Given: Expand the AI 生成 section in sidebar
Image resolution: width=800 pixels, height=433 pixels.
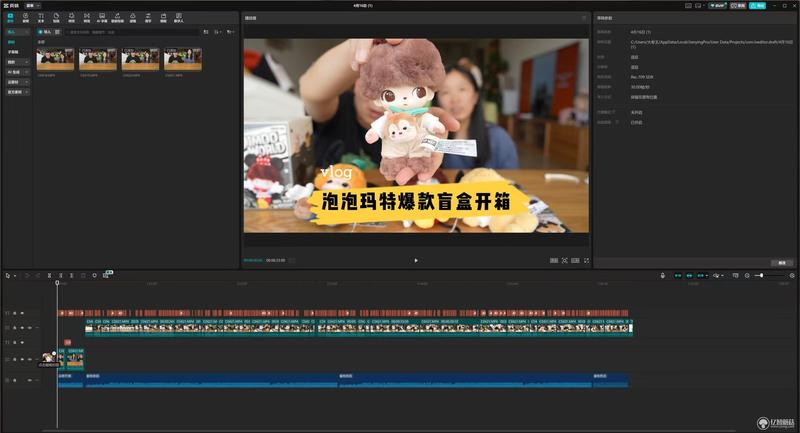Looking at the screenshot, I should (17, 72).
